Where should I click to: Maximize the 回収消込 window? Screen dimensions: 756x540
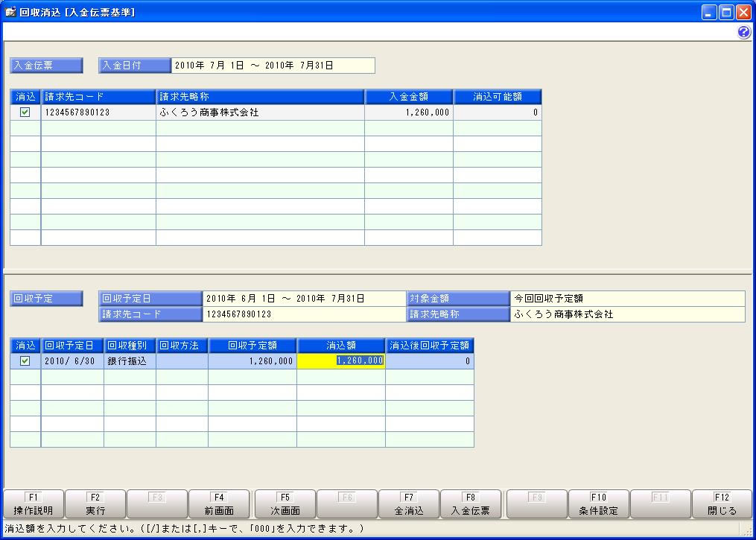click(x=727, y=13)
